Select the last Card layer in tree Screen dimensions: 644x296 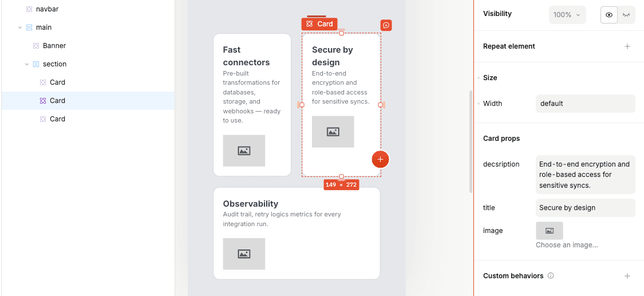[x=57, y=119]
